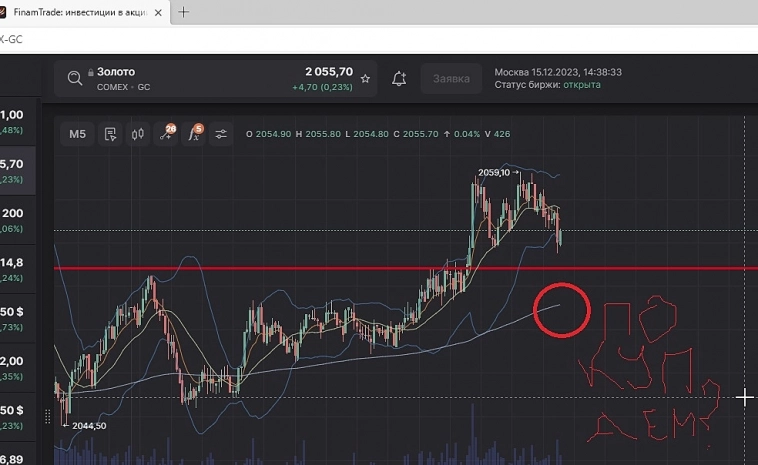Open a new browser tab with plus
Viewport: 758px width, 465px height.
(x=184, y=13)
